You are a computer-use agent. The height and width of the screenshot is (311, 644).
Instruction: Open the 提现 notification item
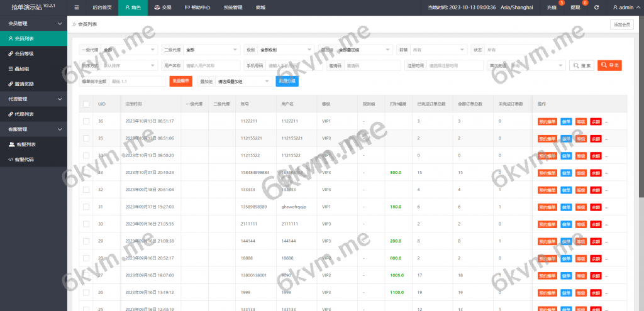575,8
